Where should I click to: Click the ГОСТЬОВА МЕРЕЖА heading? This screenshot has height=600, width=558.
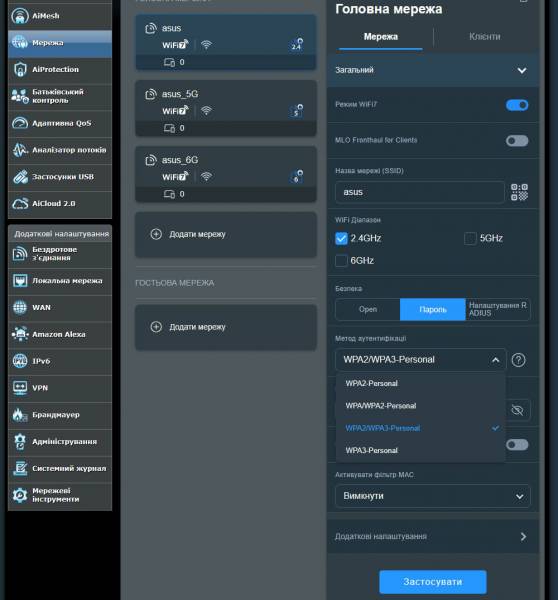(x=175, y=283)
